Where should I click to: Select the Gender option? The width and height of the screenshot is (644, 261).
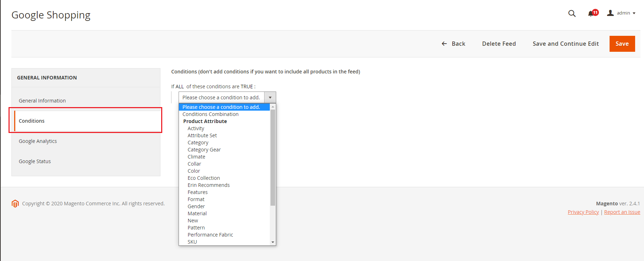tap(224, 206)
